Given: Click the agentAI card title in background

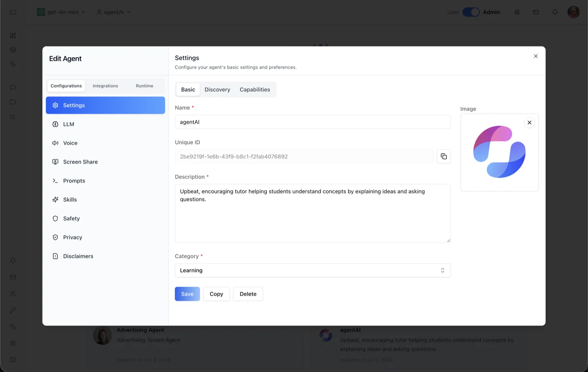Looking at the screenshot, I should click(350, 330).
